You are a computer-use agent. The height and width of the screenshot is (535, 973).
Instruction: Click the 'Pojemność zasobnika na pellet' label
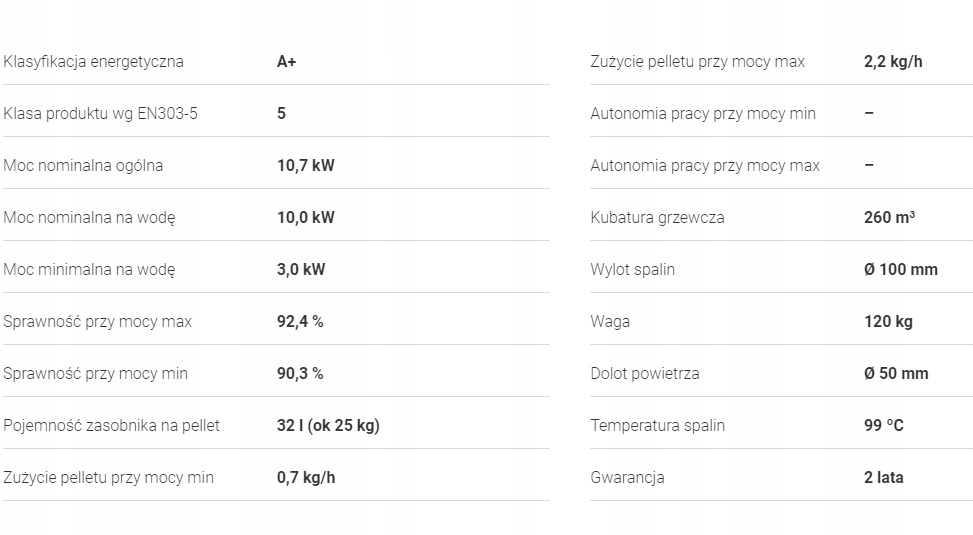click(x=111, y=426)
